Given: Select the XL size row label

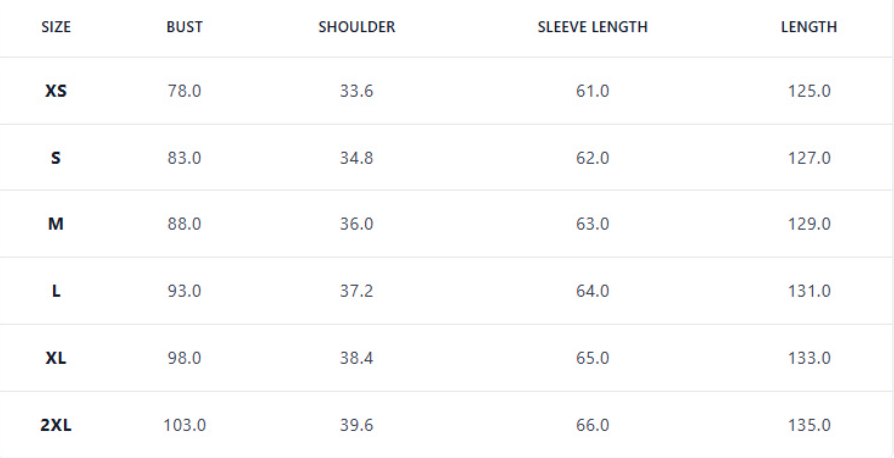Looking at the screenshot, I should 56,358.
